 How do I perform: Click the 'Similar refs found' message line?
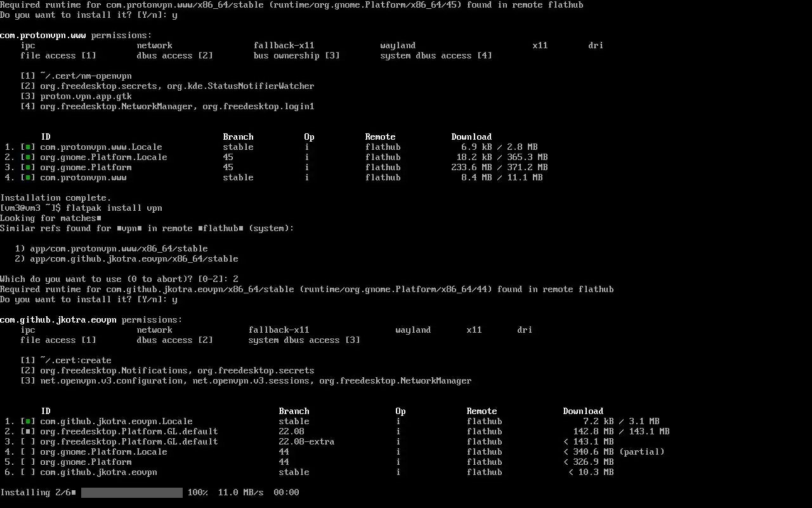[x=147, y=229]
